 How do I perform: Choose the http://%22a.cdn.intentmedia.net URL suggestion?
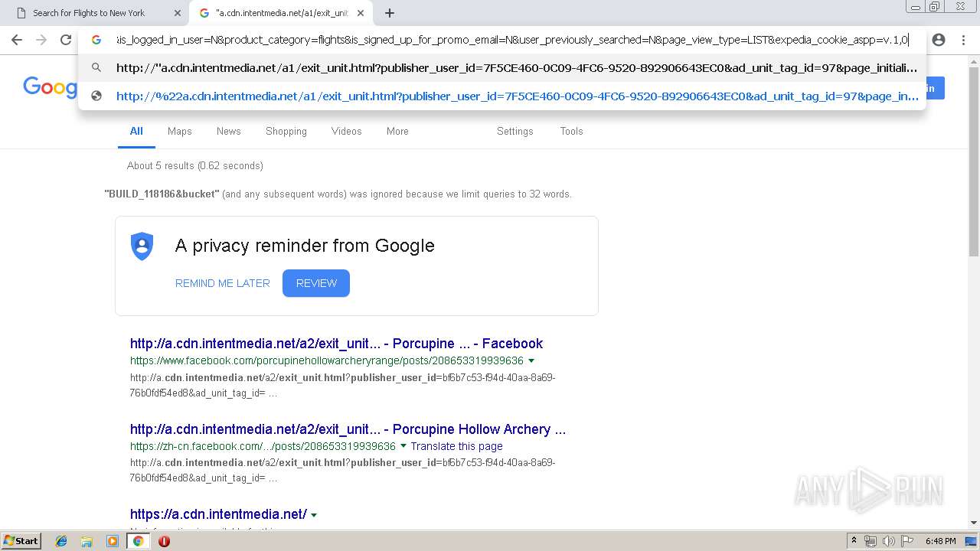[502, 96]
